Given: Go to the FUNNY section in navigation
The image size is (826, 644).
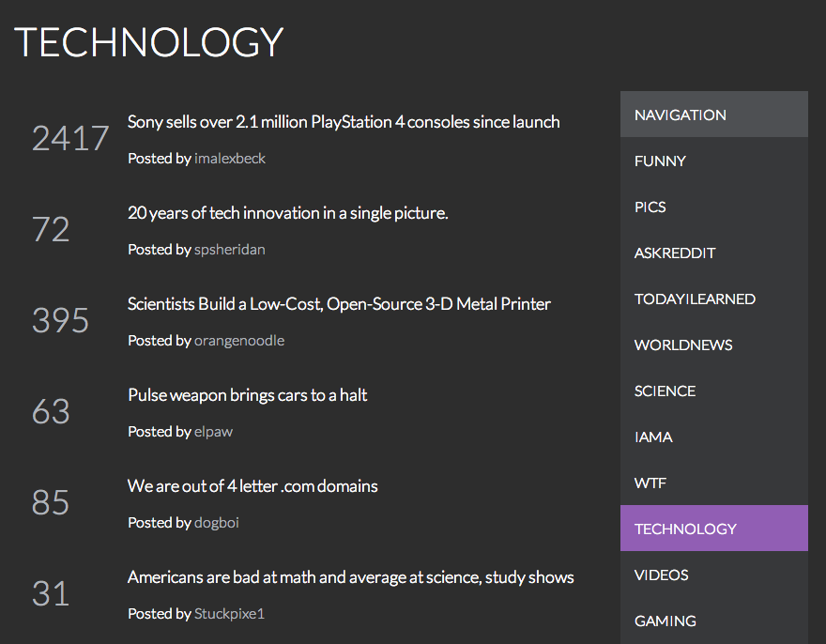Looking at the screenshot, I should click(713, 161).
